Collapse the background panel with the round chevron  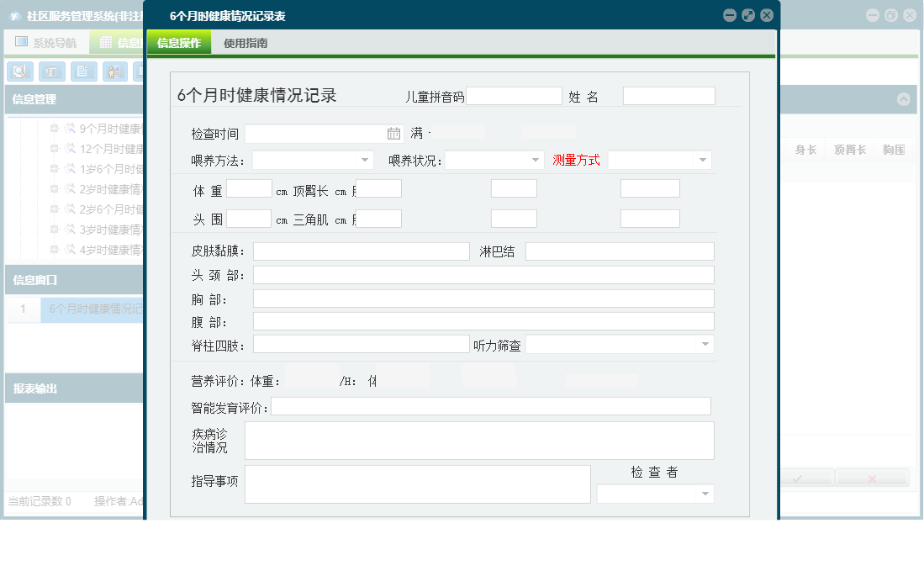(903, 99)
